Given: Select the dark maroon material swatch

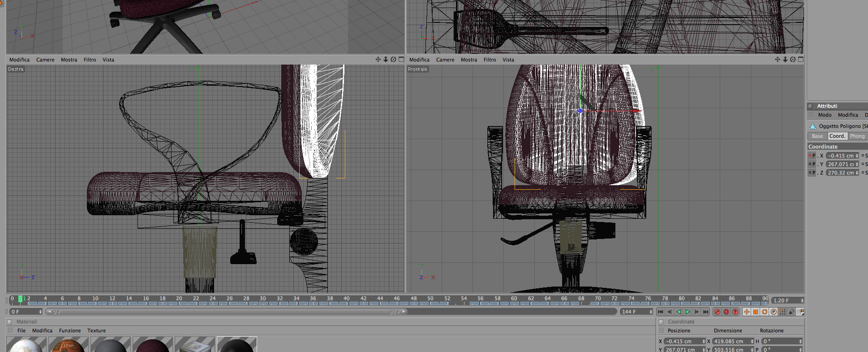Looking at the screenshot, I should click(153, 344).
